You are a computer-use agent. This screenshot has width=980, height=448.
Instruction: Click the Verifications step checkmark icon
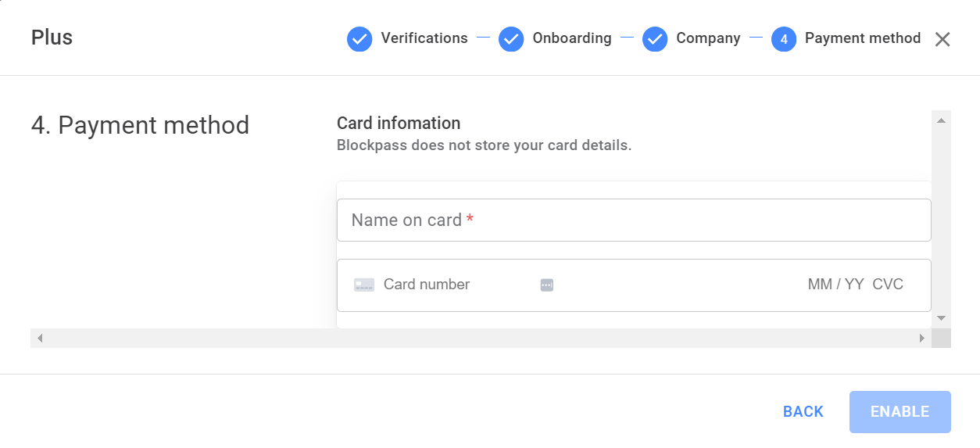click(x=359, y=39)
